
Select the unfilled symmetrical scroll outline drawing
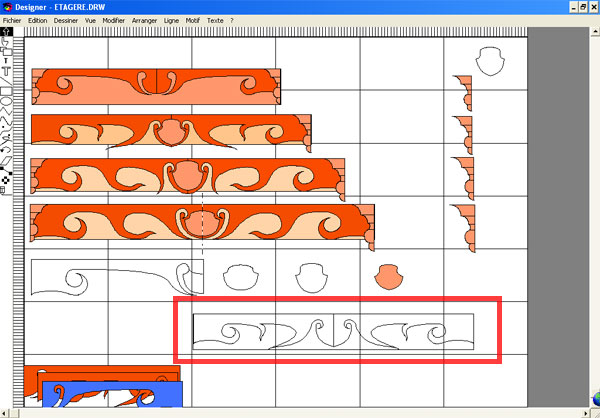(334, 332)
